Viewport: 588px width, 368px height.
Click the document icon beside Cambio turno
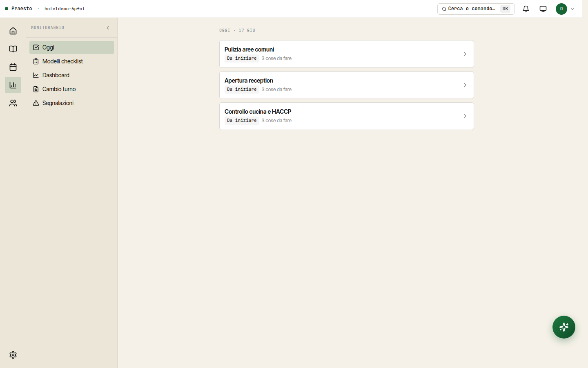[36, 89]
